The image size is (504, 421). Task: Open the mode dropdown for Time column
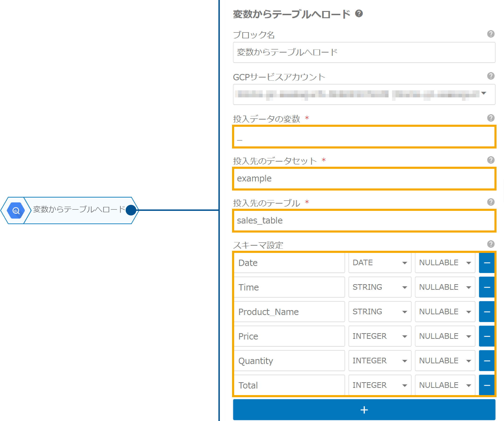(445, 287)
